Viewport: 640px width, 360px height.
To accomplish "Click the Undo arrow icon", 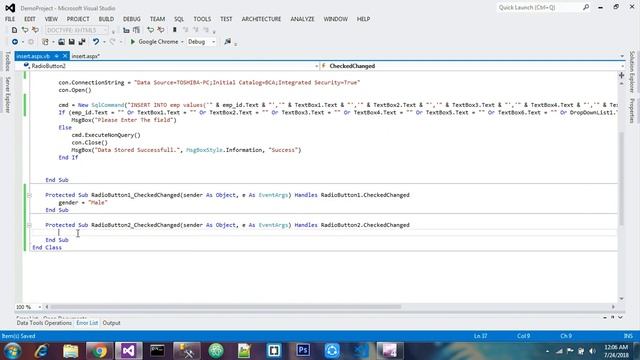I will pyautogui.click(x=96, y=42).
